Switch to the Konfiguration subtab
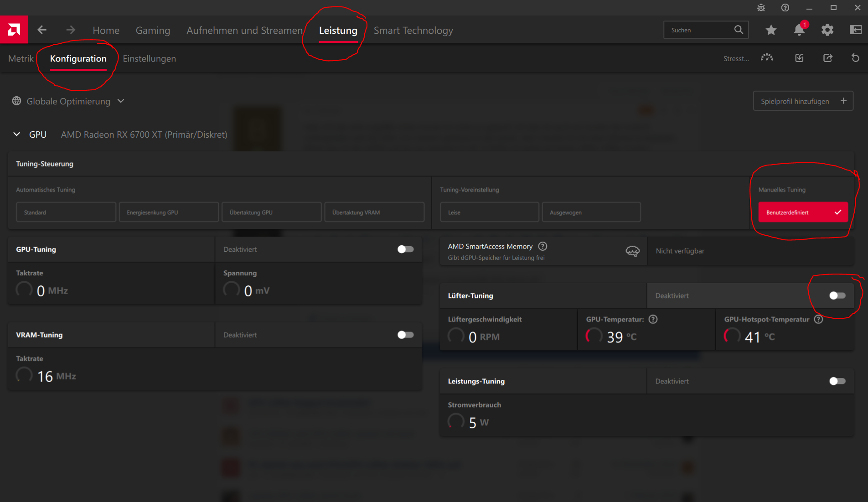 click(x=78, y=58)
